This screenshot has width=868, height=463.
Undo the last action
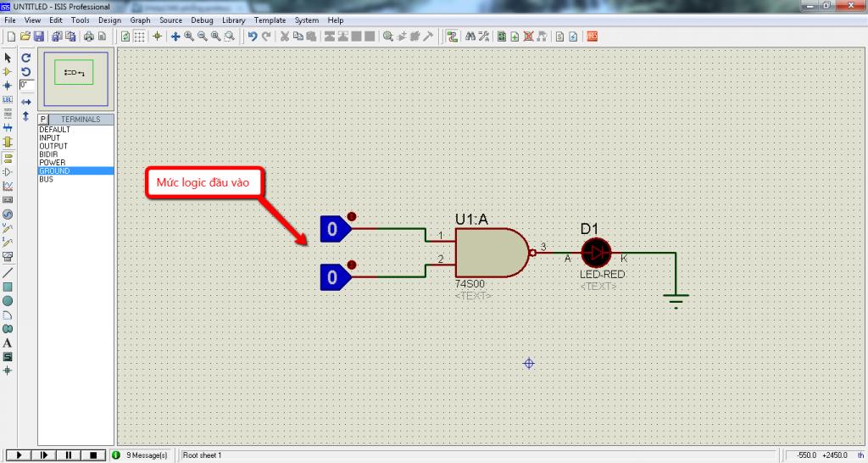pyautogui.click(x=253, y=36)
